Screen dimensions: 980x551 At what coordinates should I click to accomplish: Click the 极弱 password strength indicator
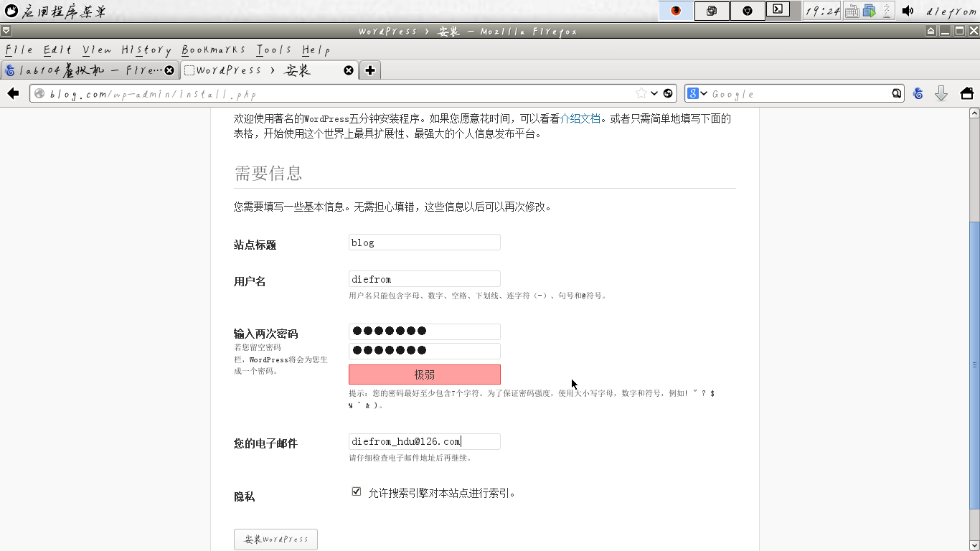pyautogui.click(x=425, y=375)
